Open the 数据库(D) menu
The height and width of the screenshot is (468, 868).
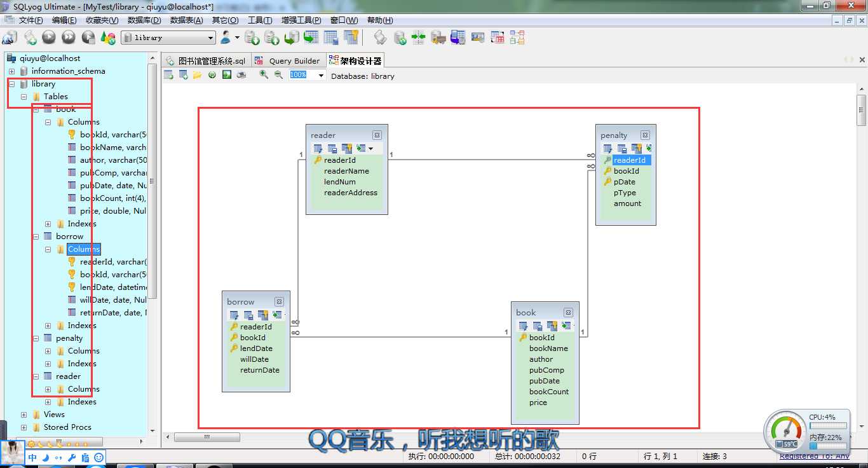pyautogui.click(x=144, y=20)
